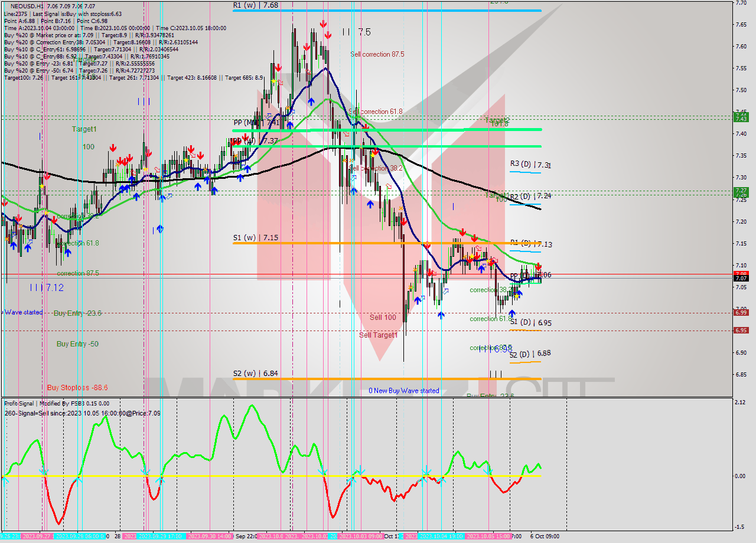756x543 pixels.
Task: Click the red 6.95 price tag on axis
Action: pos(741,330)
